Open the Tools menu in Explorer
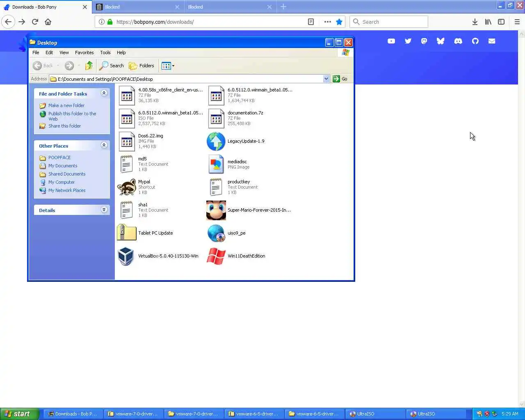This screenshot has height=420, width=525. point(105,52)
